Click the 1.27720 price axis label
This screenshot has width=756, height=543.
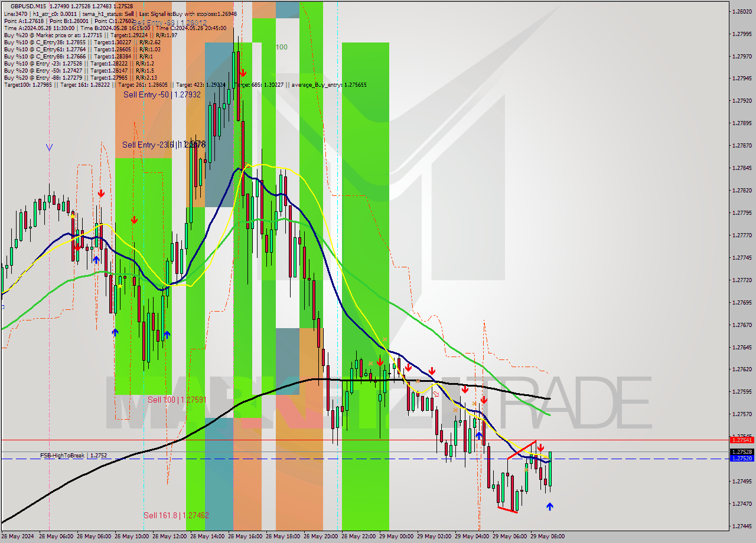742,280
